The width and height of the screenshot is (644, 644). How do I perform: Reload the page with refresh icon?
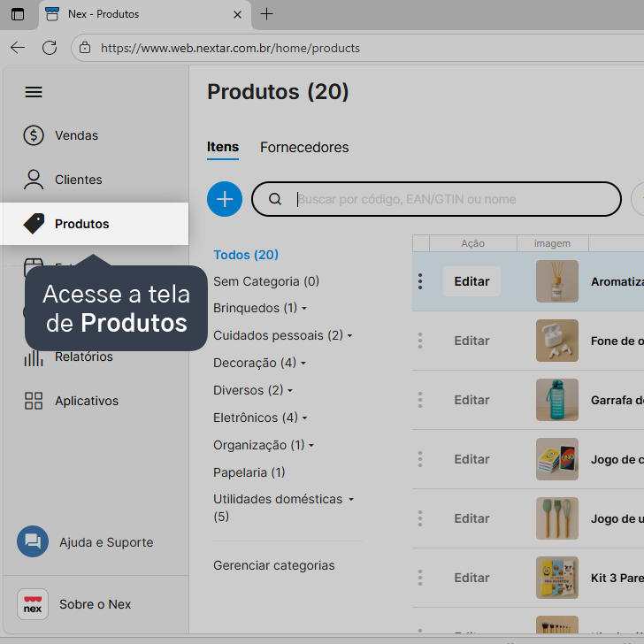[x=50, y=48]
